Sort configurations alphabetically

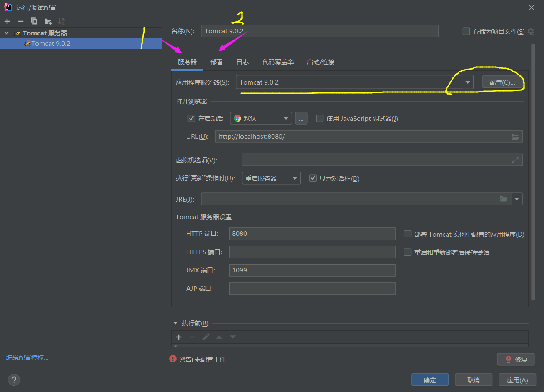click(61, 21)
